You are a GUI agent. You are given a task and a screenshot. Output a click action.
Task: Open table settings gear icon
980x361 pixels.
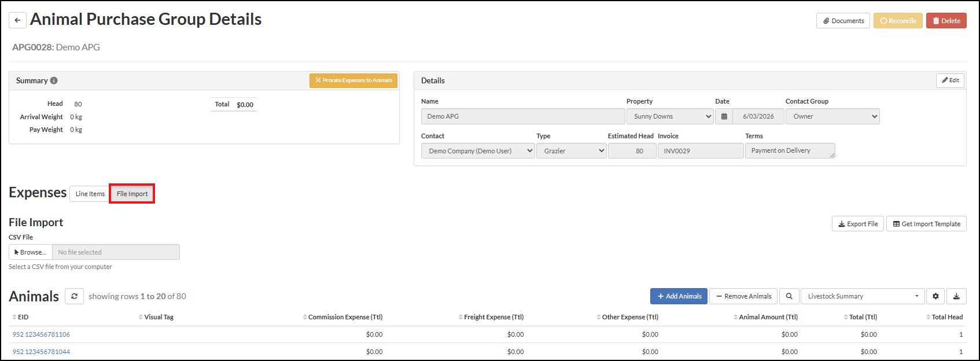(935, 296)
